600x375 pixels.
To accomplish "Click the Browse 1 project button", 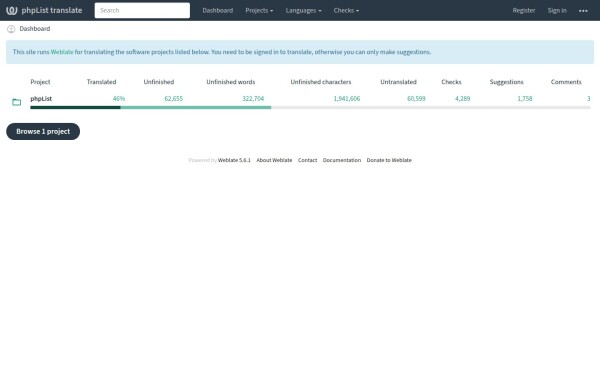I will tap(43, 131).
